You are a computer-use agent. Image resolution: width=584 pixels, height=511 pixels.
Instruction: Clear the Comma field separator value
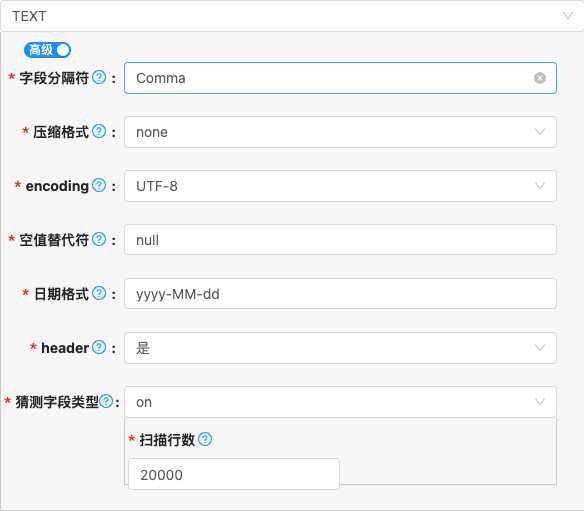(x=540, y=78)
